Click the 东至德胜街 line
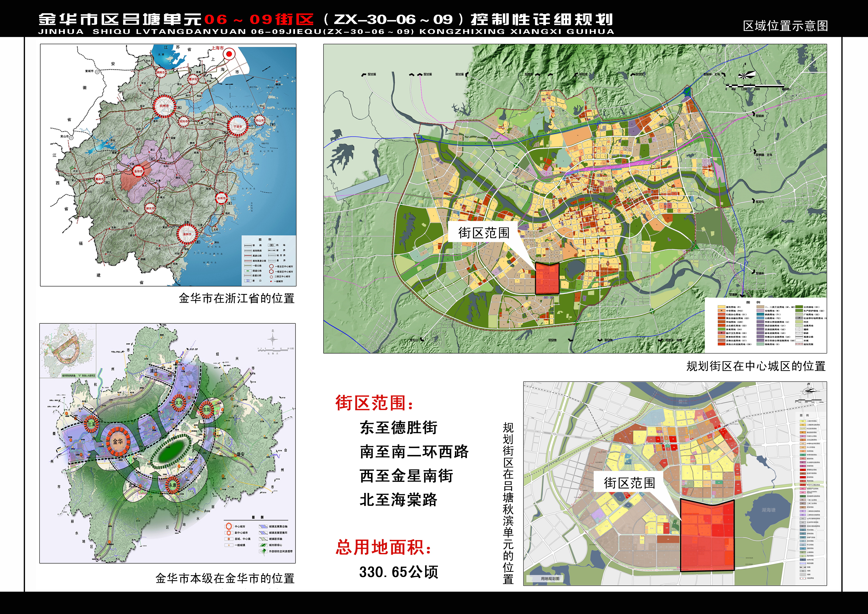The width and height of the screenshot is (868, 614). click(x=398, y=428)
